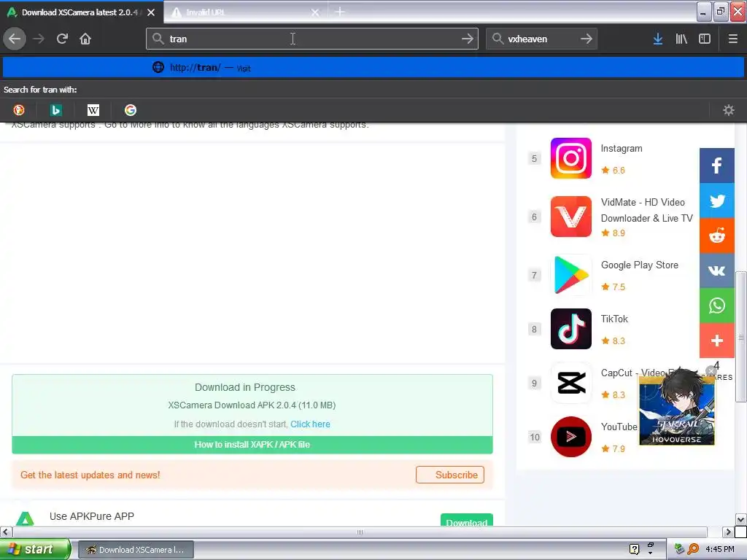Share page on Reddit
Screen dimensions: 747x560
716,236
